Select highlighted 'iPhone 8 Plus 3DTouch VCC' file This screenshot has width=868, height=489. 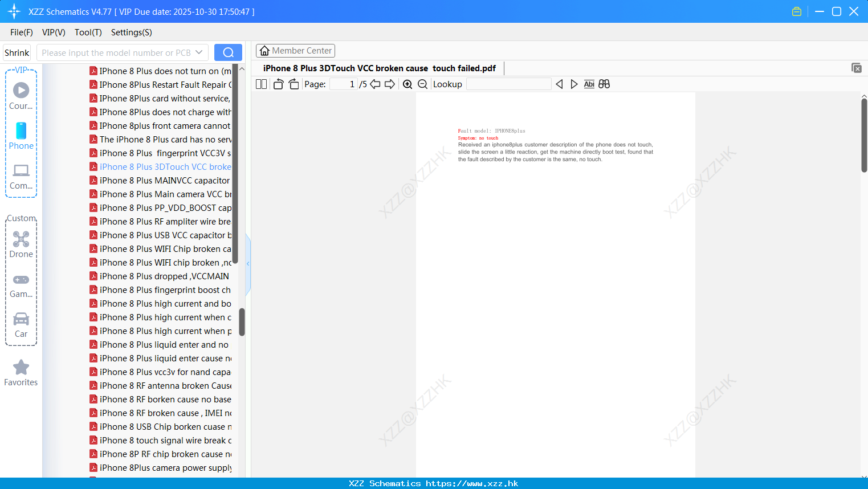point(160,167)
